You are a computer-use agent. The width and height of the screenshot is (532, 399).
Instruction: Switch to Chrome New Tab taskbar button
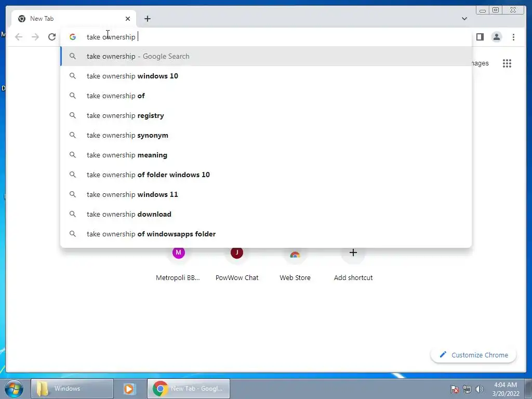click(189, 389)
